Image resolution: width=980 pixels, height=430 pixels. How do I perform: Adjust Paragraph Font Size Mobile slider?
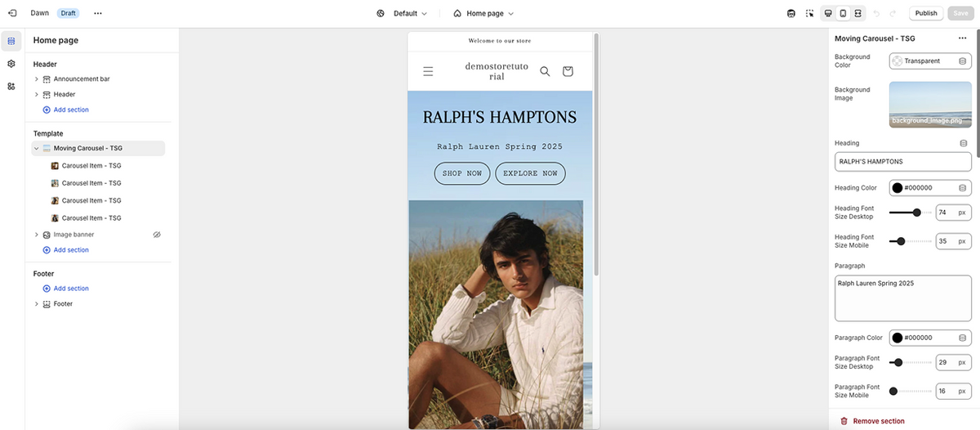pyautogui.click(x=910, y=391)
